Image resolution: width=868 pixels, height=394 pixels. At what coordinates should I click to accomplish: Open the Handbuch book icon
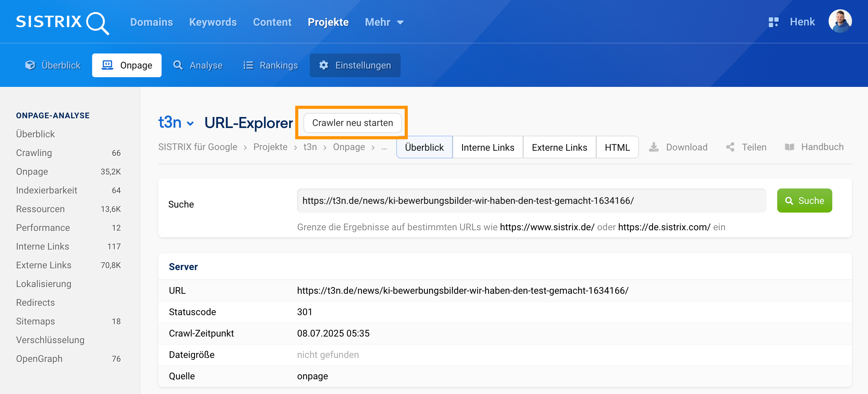pyautogui.click(x=789, y=147)
